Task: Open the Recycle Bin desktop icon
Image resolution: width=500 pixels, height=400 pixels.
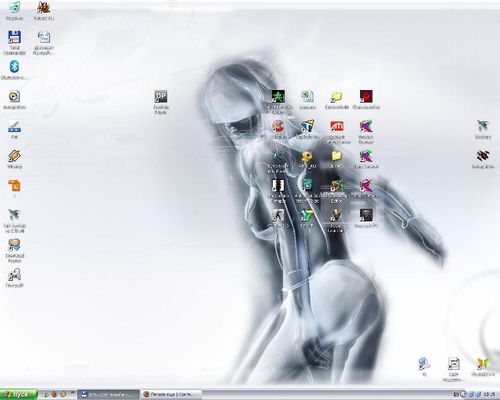Action: coord(14,8)
